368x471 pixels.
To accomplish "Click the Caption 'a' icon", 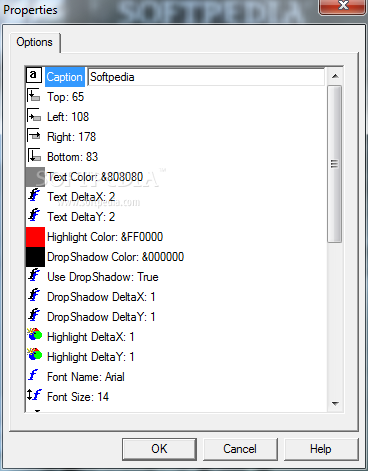I will (34, 75).
